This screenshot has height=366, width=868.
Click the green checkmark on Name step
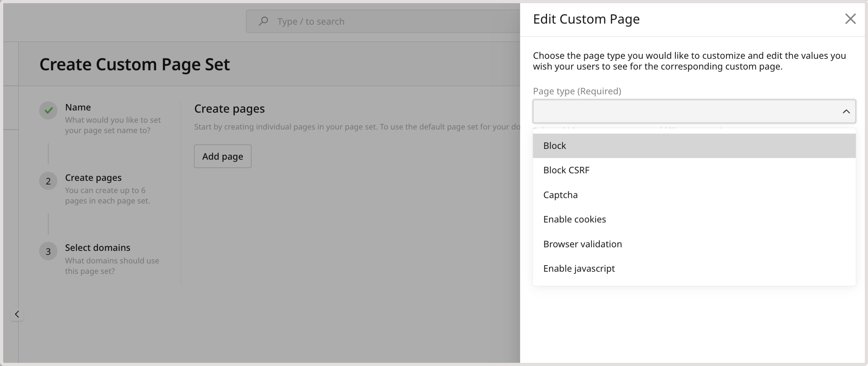pos(48,110)
